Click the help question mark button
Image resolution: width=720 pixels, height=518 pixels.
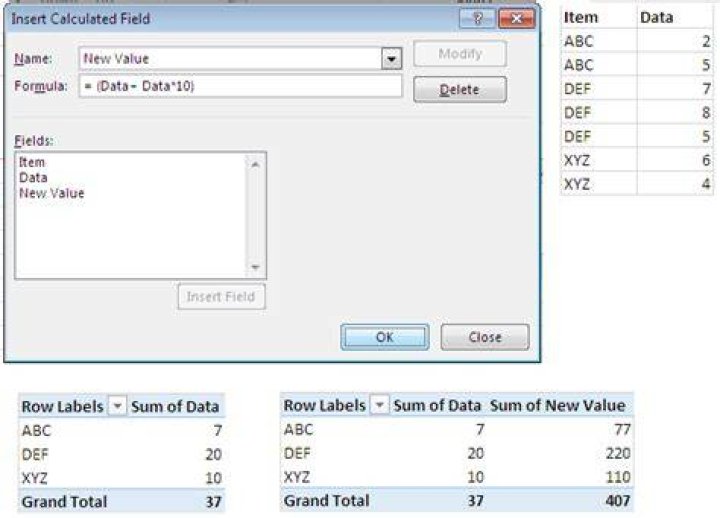click(477, 19)
